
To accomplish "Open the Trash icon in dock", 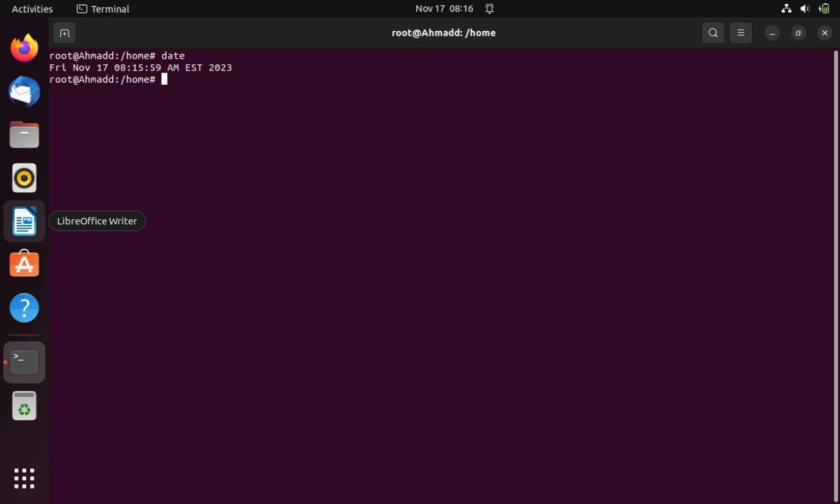I will (24, 406).
